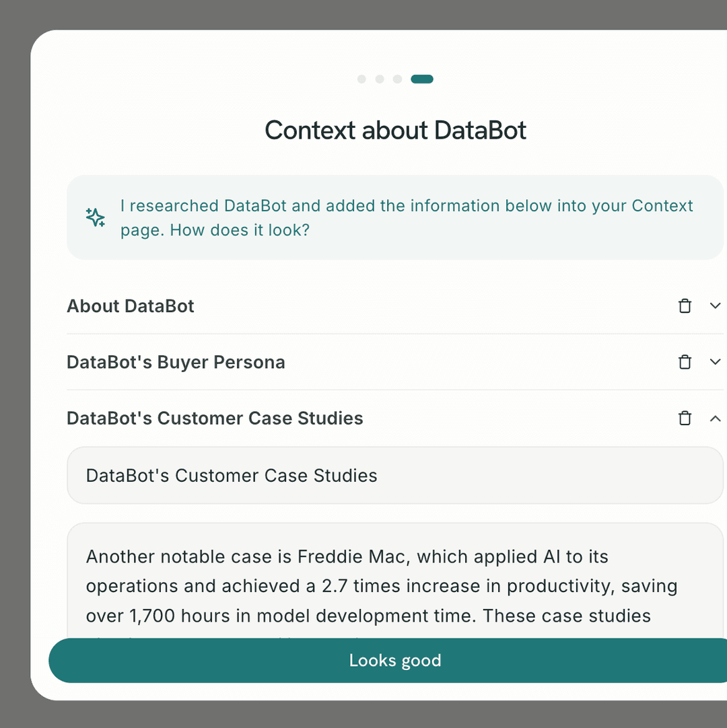Image resolution: width=727 pixels, height=728 pixels.
Task: Click into the Freddie Mac case study text
Action: click(x=381, y=585)
